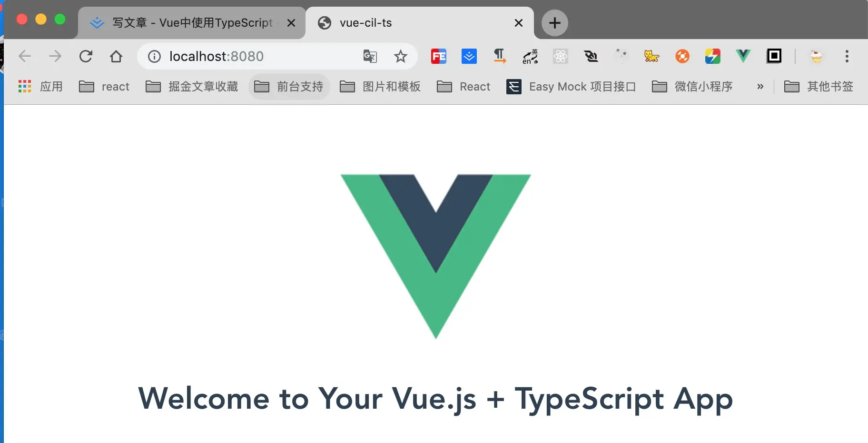Open the faded grey circular extension
The width and height of the screenshot is (868, 443).
coord(621,56)
